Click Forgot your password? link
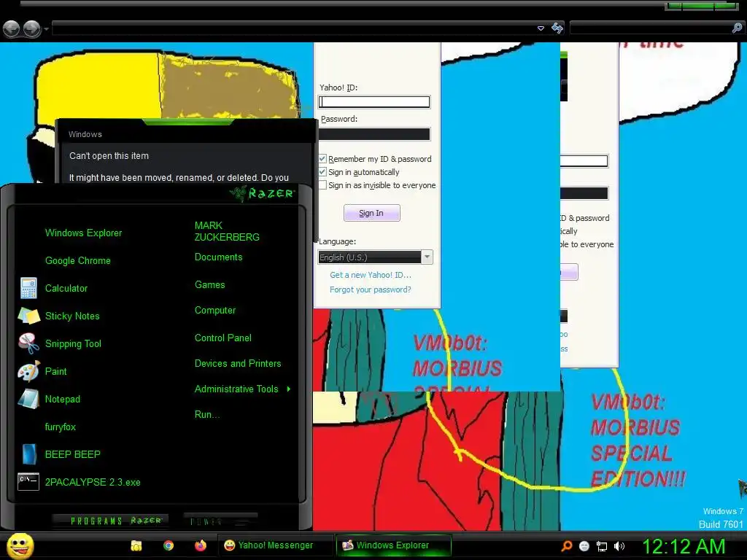Image resolution: width=747 pixels, height=560 pixels. (370, 289)
